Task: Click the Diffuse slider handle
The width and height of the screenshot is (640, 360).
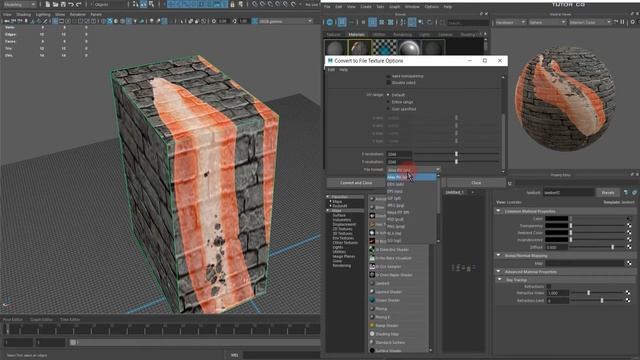Action: 612,247
